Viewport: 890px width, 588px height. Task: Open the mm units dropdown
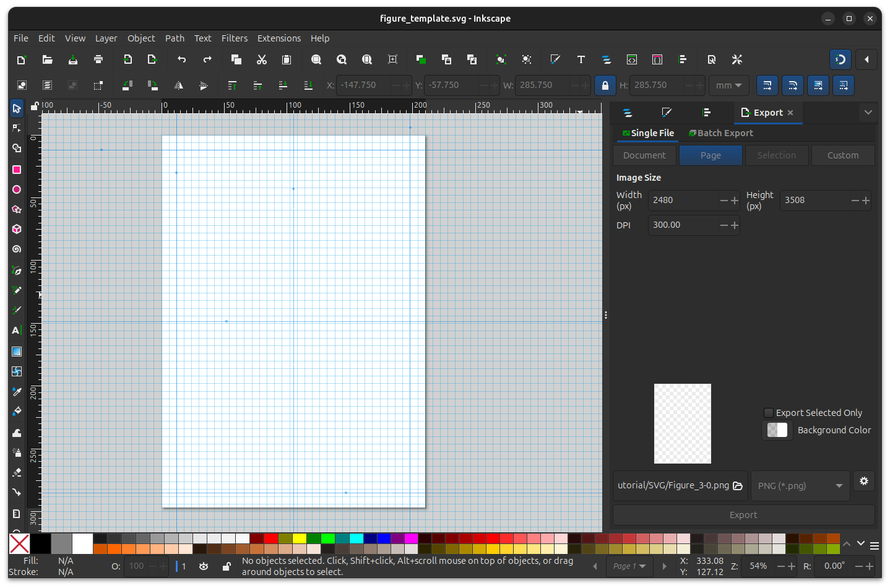click(728, 85)
